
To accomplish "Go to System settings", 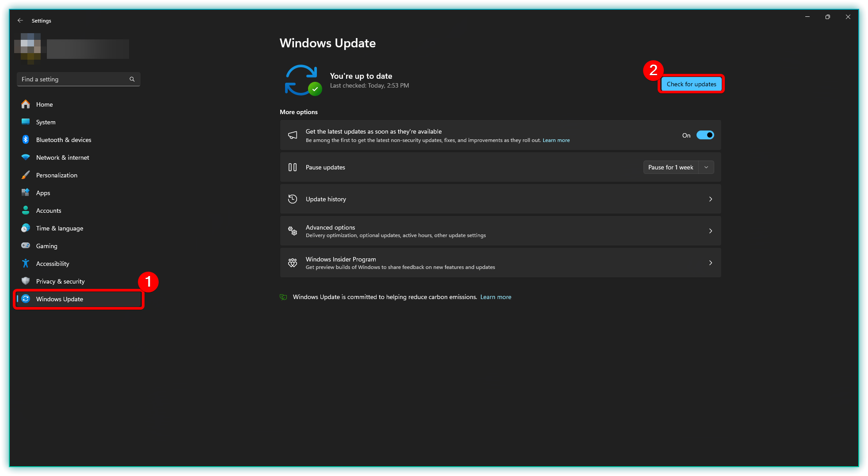I will (79, 122).
